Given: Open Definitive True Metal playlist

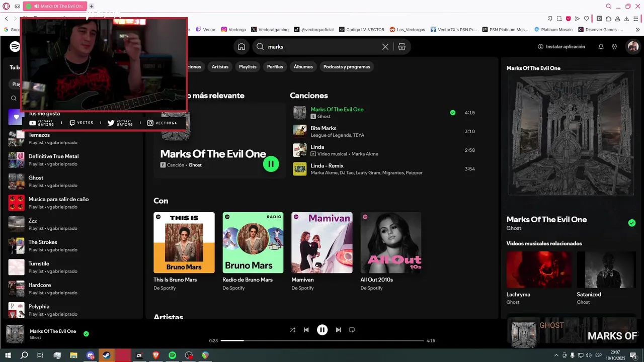Looking at the screenshot, I should (x=73, y=160).
